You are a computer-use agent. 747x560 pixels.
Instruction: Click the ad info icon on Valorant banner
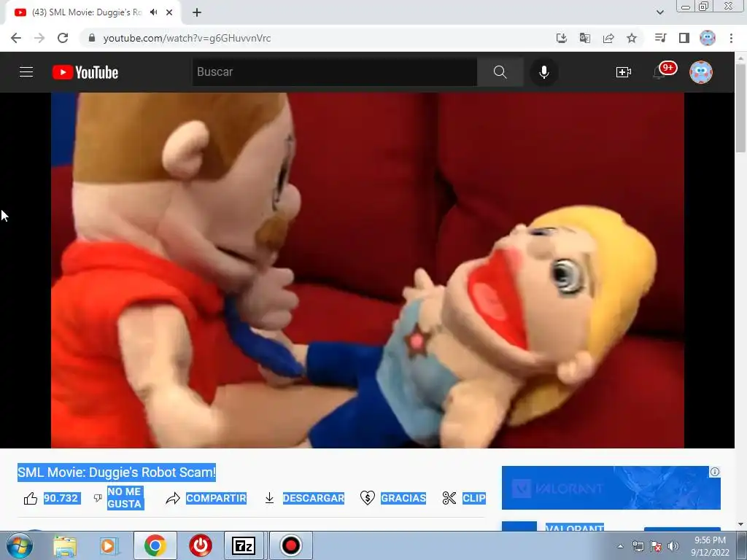click(x=715, y=472)
